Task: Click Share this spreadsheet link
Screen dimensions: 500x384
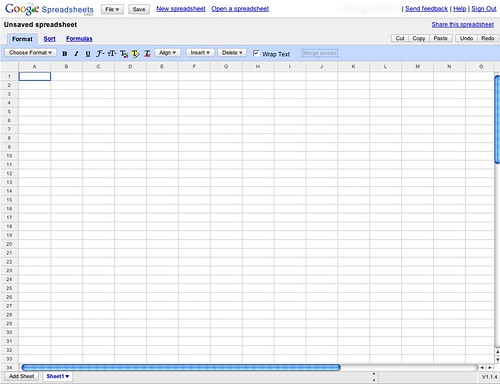Action: click(463, 24)
